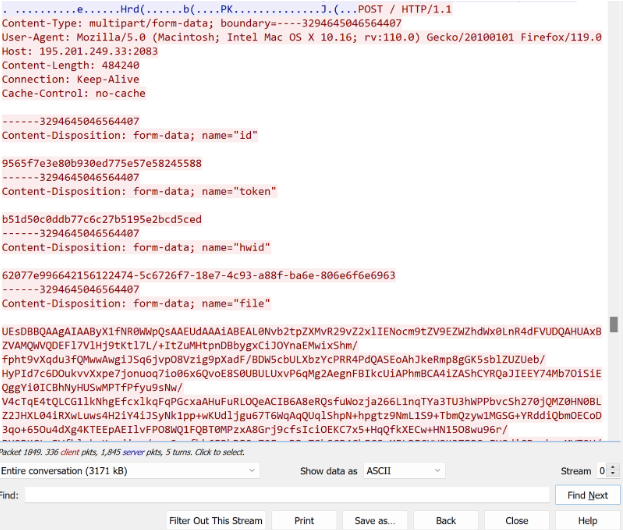Click the Content-Disposition name="id" line
This screenshot has height=530, width=623.
point(130,135)
